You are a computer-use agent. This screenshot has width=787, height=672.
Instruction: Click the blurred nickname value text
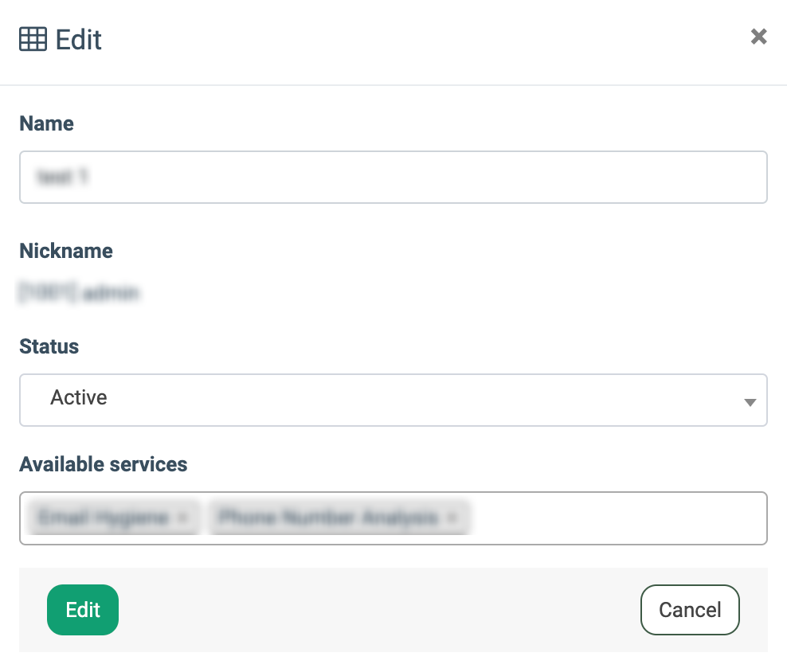(78, 294)
